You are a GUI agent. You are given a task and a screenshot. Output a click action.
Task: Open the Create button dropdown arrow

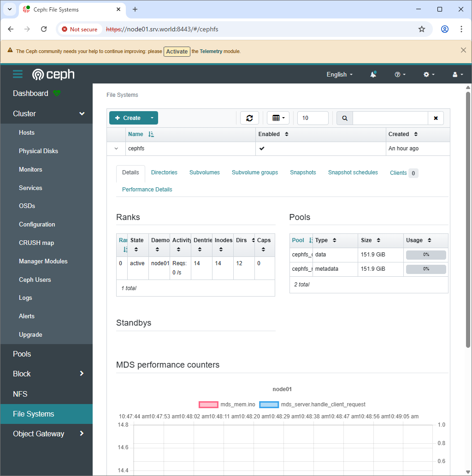click(x=152, y=118)
